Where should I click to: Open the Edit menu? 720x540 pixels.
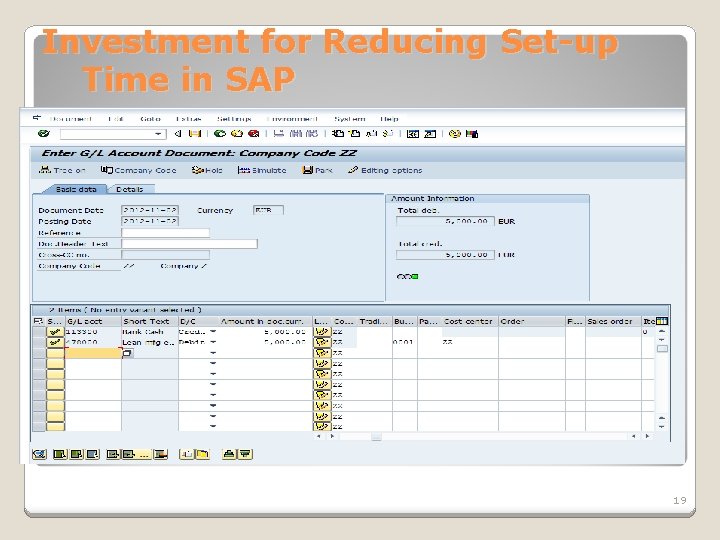click(x=116, y=119)
